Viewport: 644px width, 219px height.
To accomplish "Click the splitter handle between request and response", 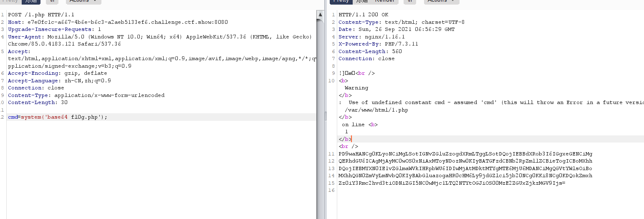I will (325, 116).
